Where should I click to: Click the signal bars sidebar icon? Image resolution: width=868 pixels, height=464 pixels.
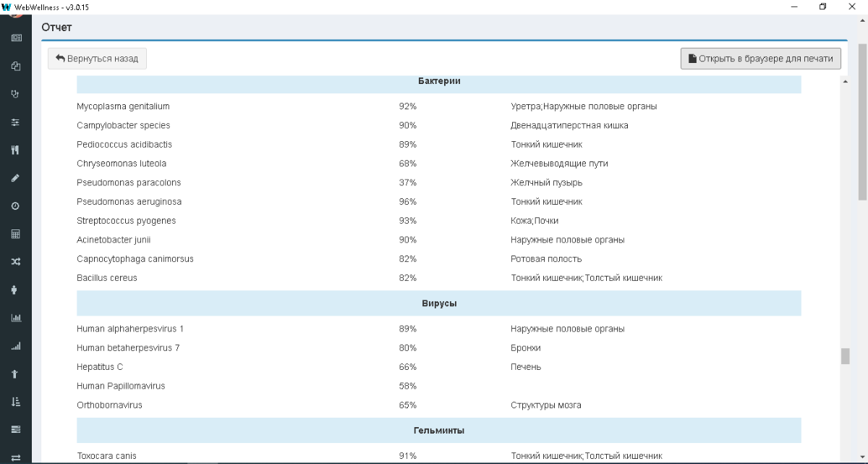[16, 346]
